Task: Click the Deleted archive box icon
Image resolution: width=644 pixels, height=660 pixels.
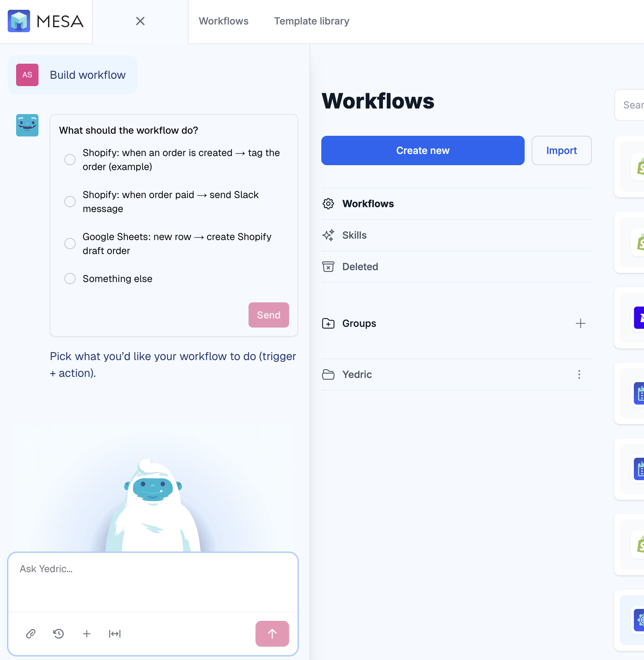Action: click(328, 267)
